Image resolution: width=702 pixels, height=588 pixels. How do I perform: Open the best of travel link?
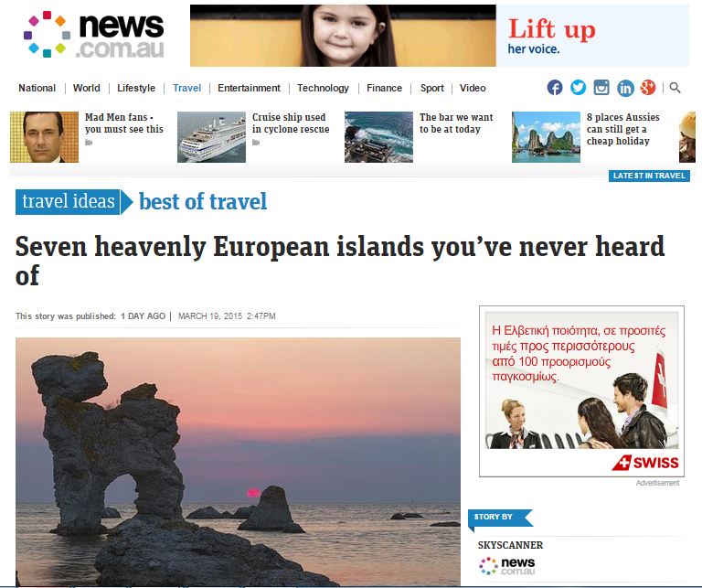tap(203, 201)
